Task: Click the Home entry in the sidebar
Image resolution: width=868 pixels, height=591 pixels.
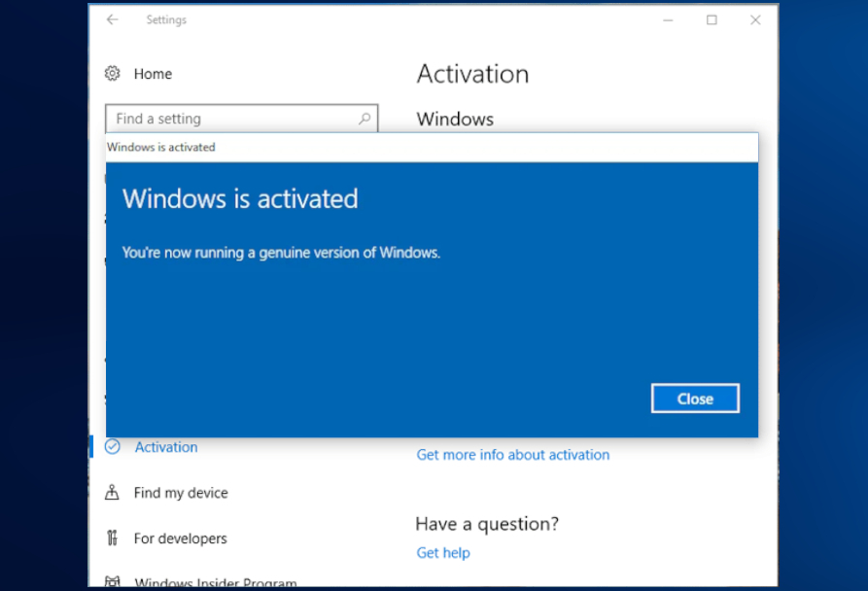Action: [156, 74]
